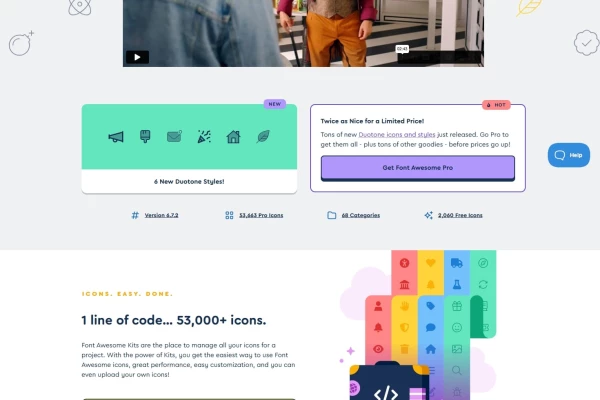Open 6 New Duotone Styles card
This screenshot has height=400, width=600.
[x=189, y=149]
